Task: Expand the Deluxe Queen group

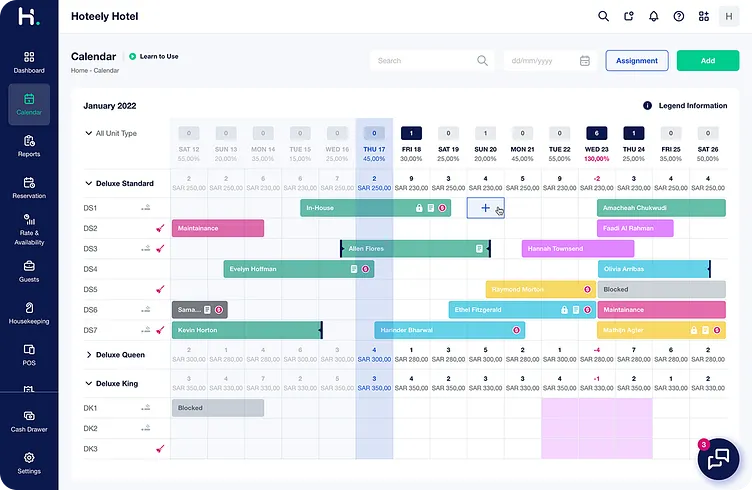Action: pos(88,355)
